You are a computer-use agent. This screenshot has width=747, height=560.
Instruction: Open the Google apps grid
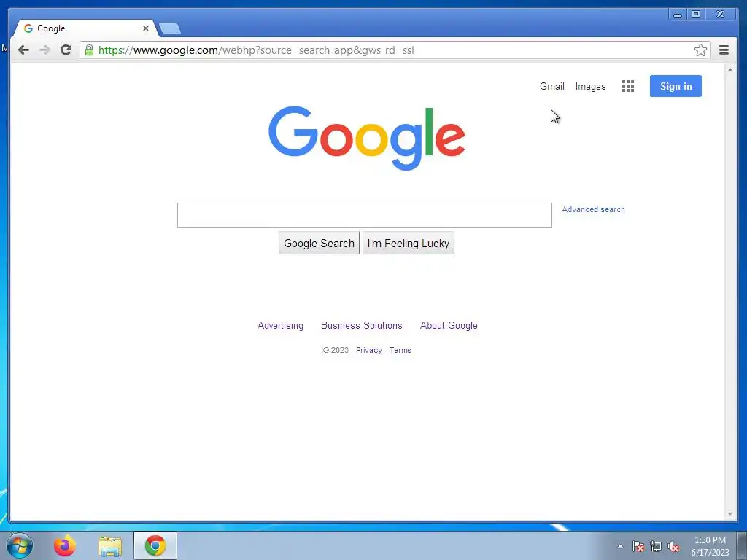628,86
